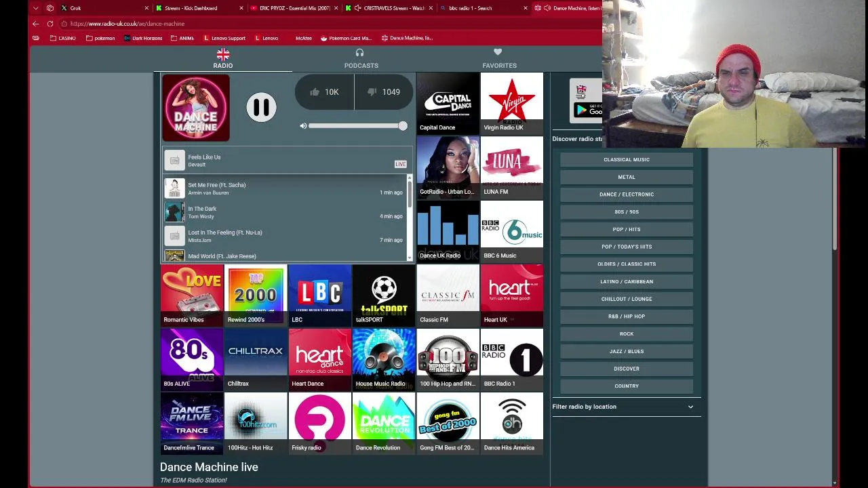The image size is (868, 488).
Task: Open talkSPORT station tile
Action: [384, 296]
